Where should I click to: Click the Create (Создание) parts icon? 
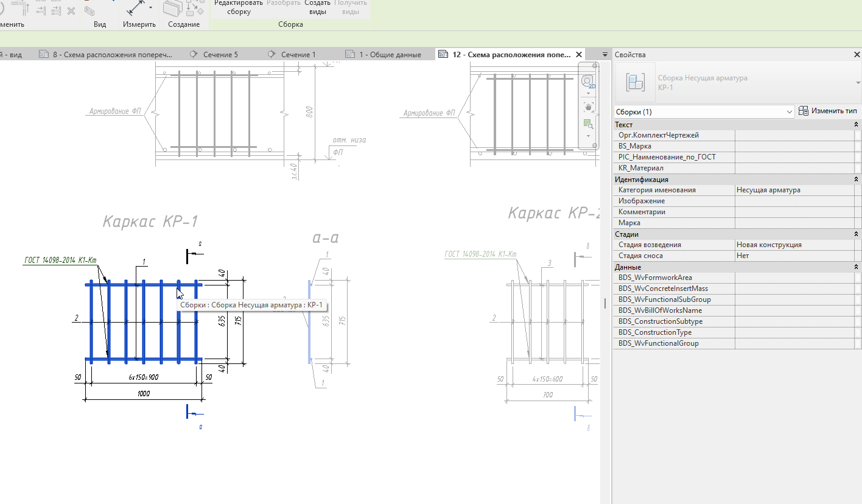(x=173, y=9)
